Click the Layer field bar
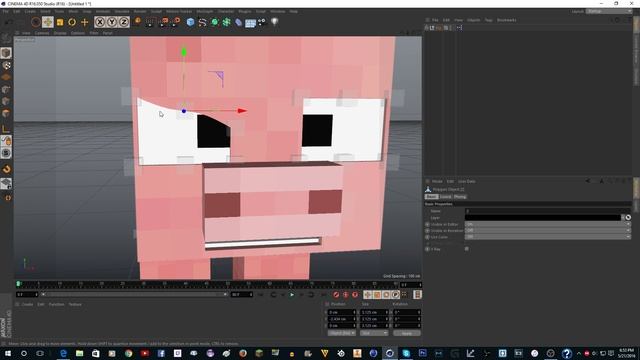Viewport: 640px width, 360px height. pyautogui.click(x=543, y=218)
